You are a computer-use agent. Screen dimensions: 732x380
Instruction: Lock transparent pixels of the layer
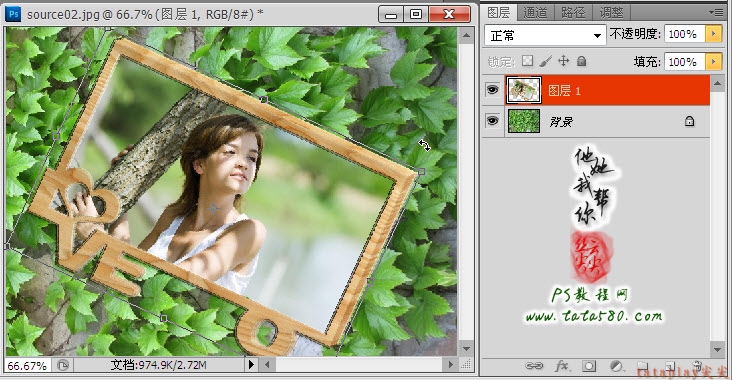coord(527,61)
